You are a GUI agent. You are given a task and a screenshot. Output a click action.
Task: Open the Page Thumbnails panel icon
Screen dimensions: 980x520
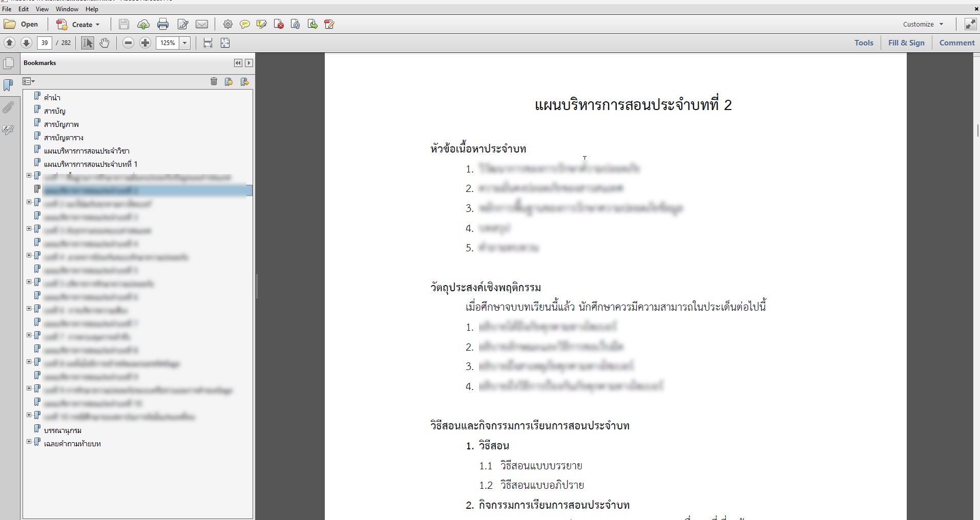[9, 63]
